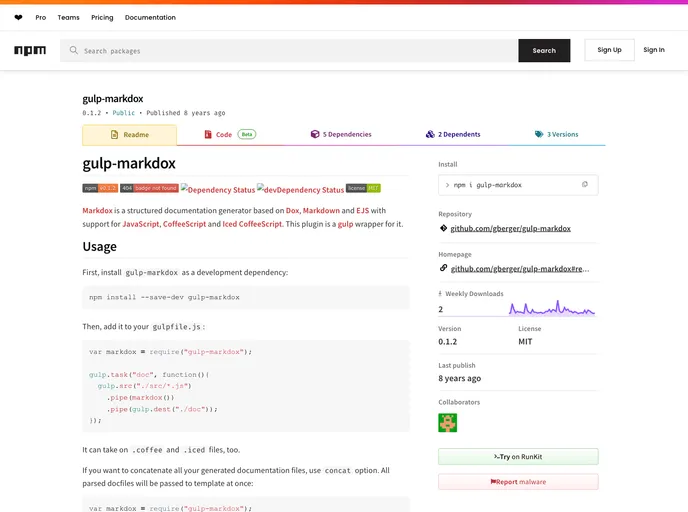Click the npm version badge
The width and height of the screenshot is (688, 512).
[100, 188]
